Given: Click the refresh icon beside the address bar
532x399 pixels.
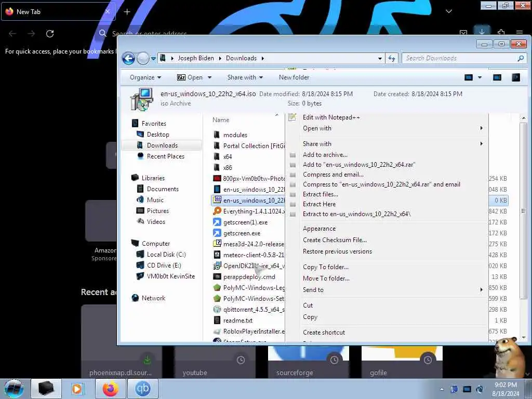Looking at the screenshot, I should (392, 58).
